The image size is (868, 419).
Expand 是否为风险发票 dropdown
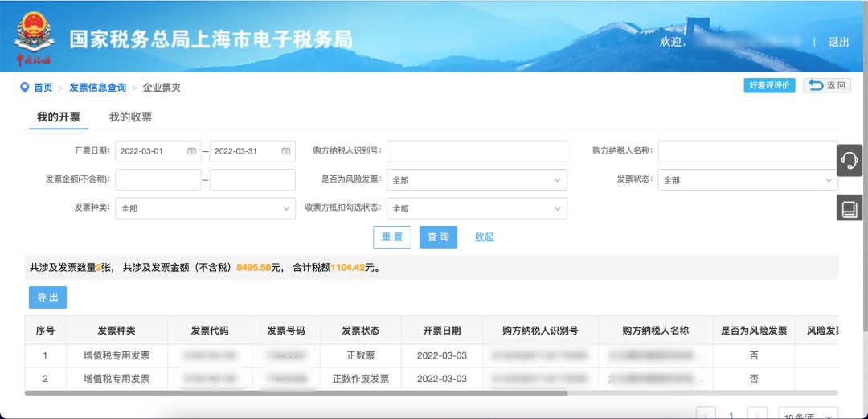[477, 180]
